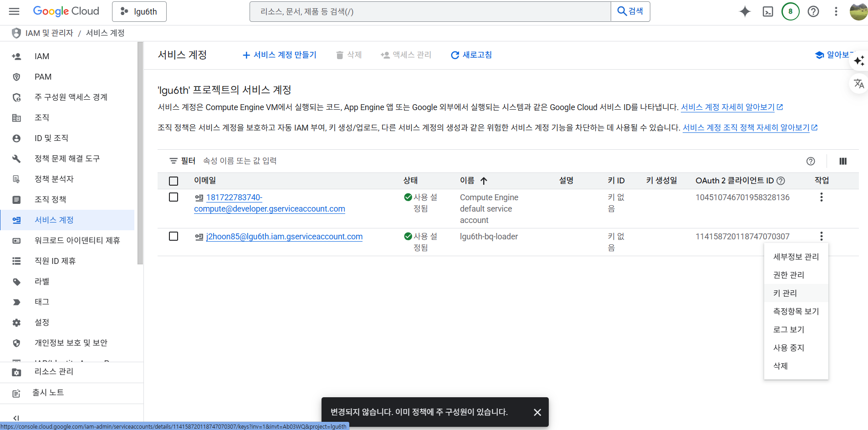Open the 알아보기 learn panel
This screenshot has height=430, width=868.
[833, 55]
